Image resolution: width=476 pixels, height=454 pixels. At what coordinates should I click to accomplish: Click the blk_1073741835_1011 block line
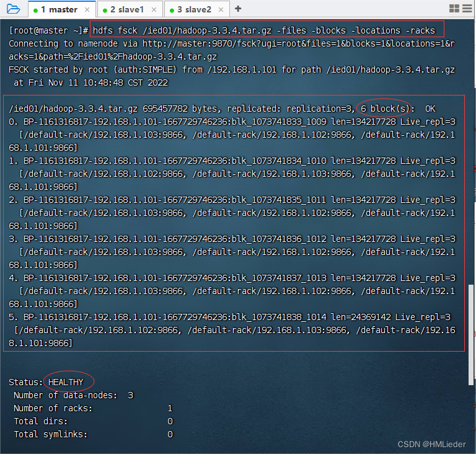pos(232,200)
